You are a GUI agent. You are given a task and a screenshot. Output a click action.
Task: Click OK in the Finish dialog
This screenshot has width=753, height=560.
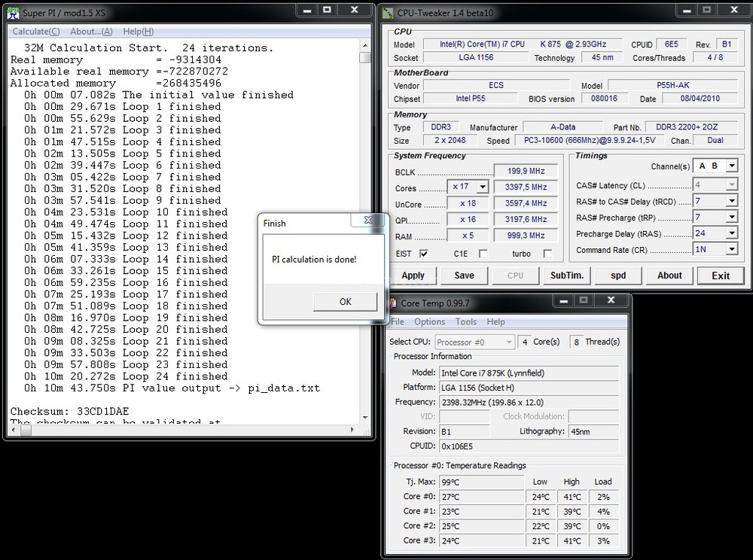(346, 302)
